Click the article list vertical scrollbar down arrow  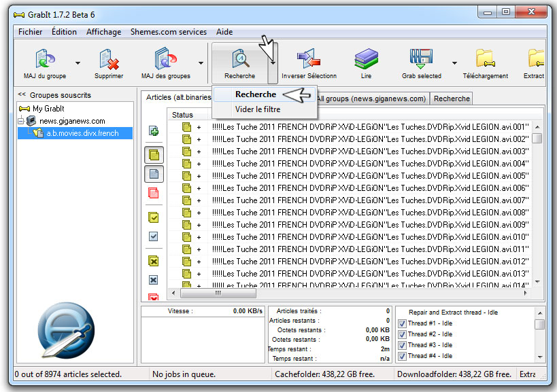coord(537,282)
